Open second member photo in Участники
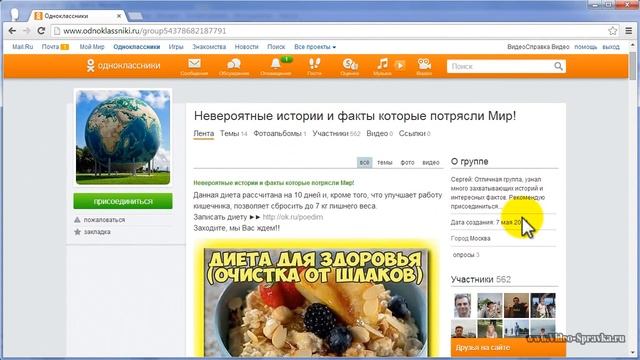The width and height of the screenshot is (640, 360). (489, 305)
